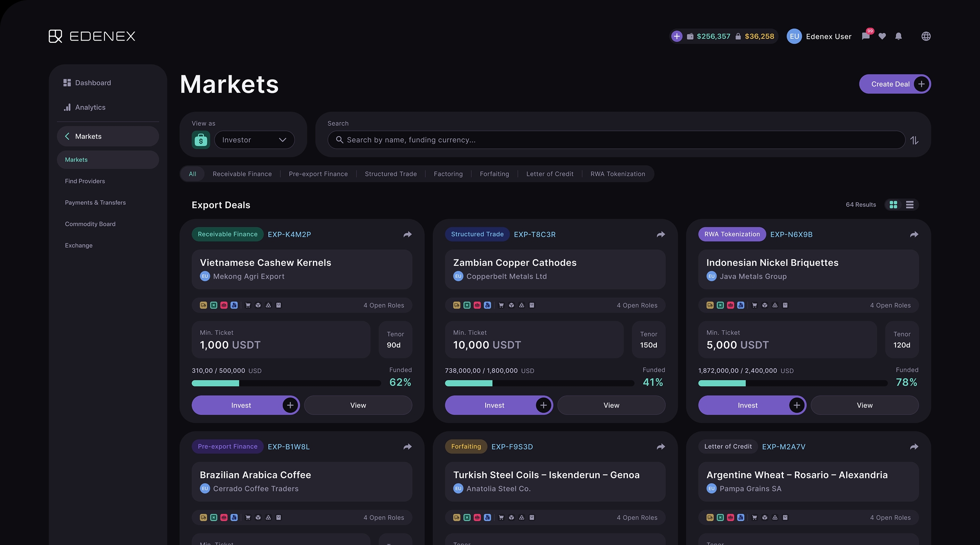
Task: Select the Factoring filter tab
Action: pos(448,174)
